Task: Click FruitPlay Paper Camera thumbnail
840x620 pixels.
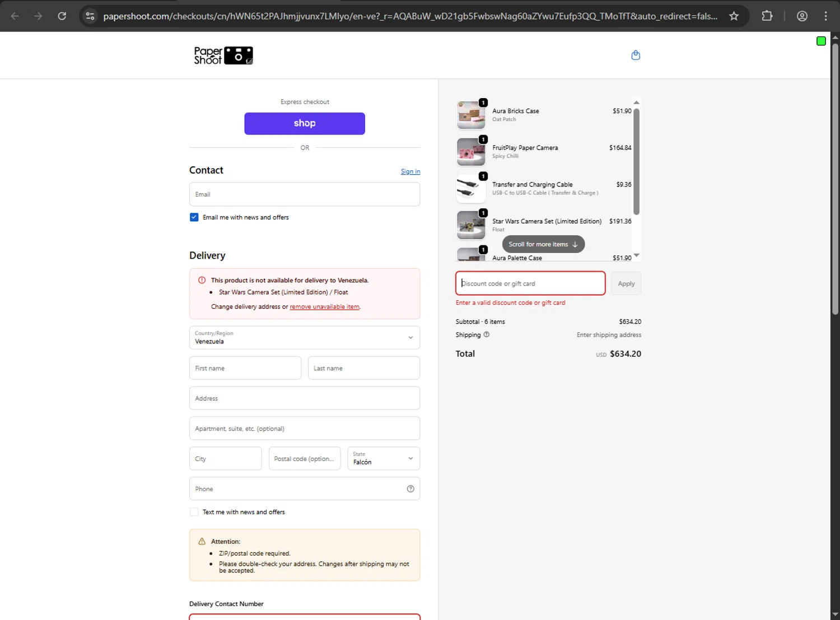Action: [x=471, y=152]
